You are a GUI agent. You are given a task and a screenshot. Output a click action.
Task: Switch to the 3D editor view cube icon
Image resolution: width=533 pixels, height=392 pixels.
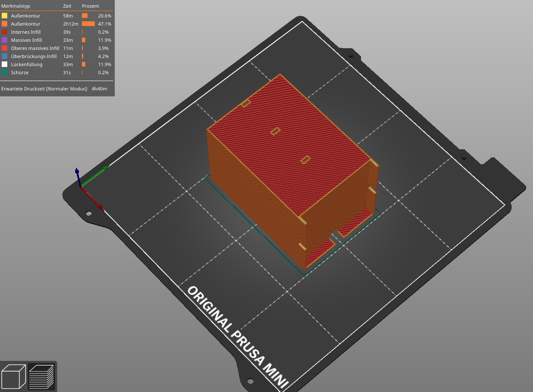(14, 377)
